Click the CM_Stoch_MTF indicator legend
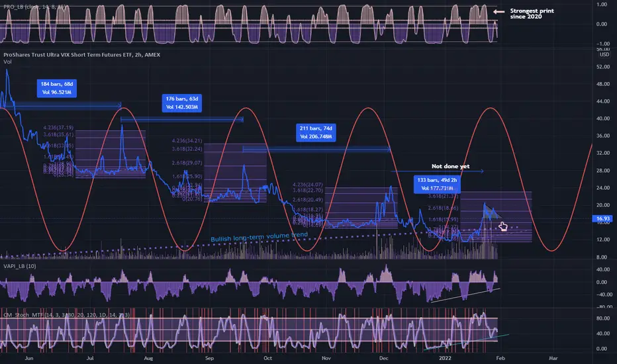 pyautogui.click(x=66, y=315)
